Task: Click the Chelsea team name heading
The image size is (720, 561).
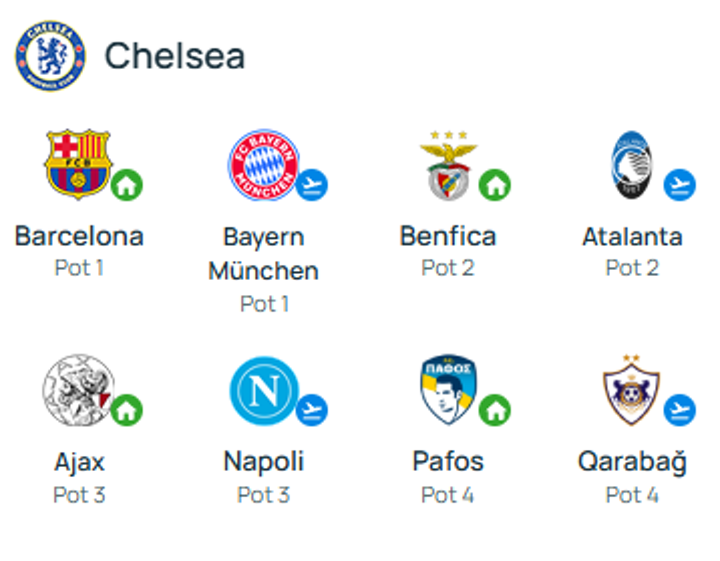Action: click(175, 56)
